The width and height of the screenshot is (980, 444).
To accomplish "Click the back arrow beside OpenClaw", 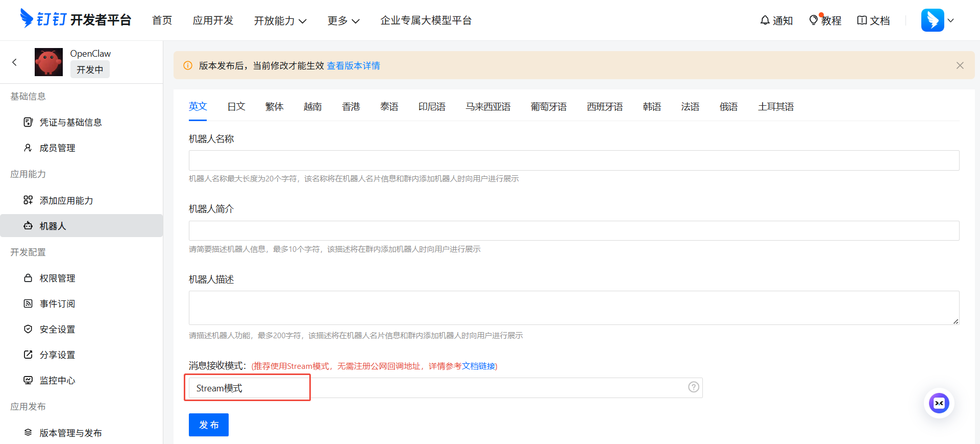I will [x=14, y=62].
